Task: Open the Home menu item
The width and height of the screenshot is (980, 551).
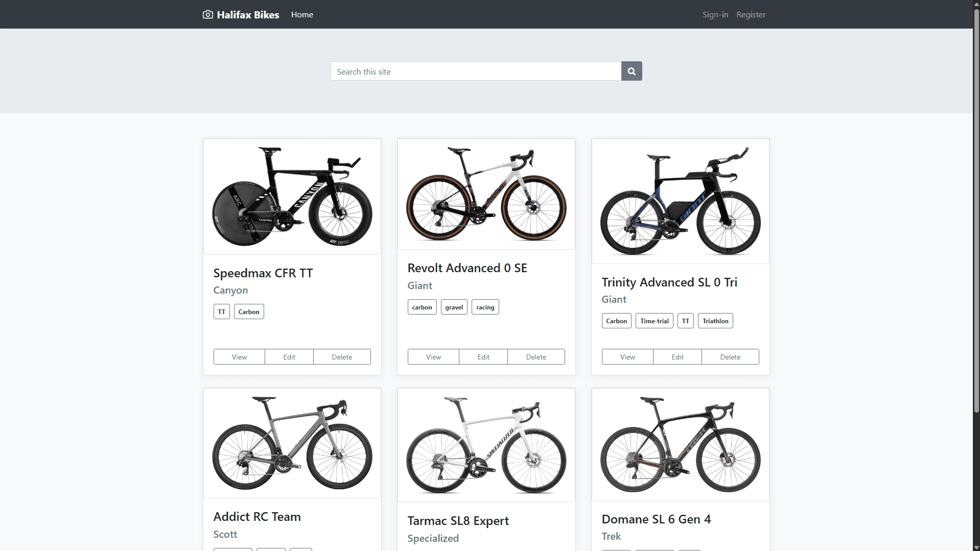Action: [301, 14]
